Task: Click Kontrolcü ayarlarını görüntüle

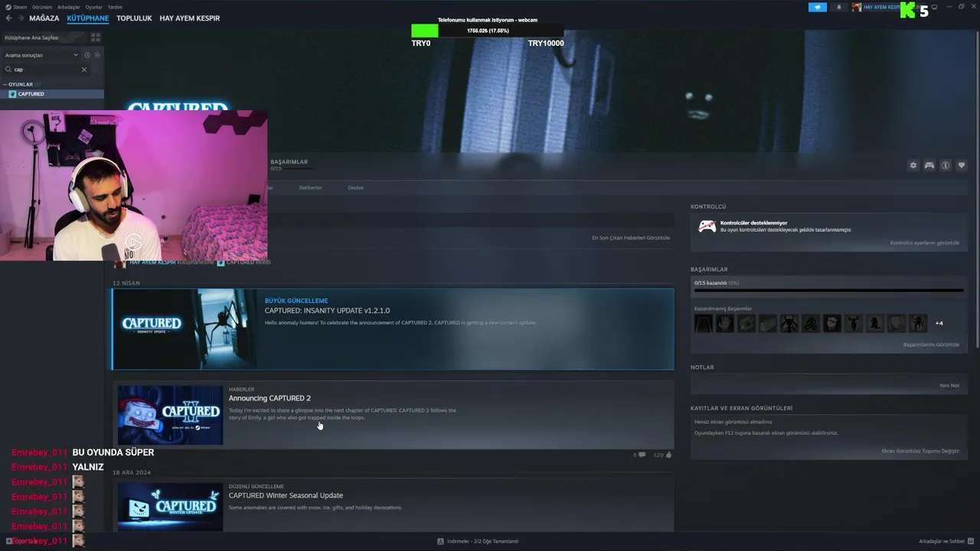Action: pos(924,243)
